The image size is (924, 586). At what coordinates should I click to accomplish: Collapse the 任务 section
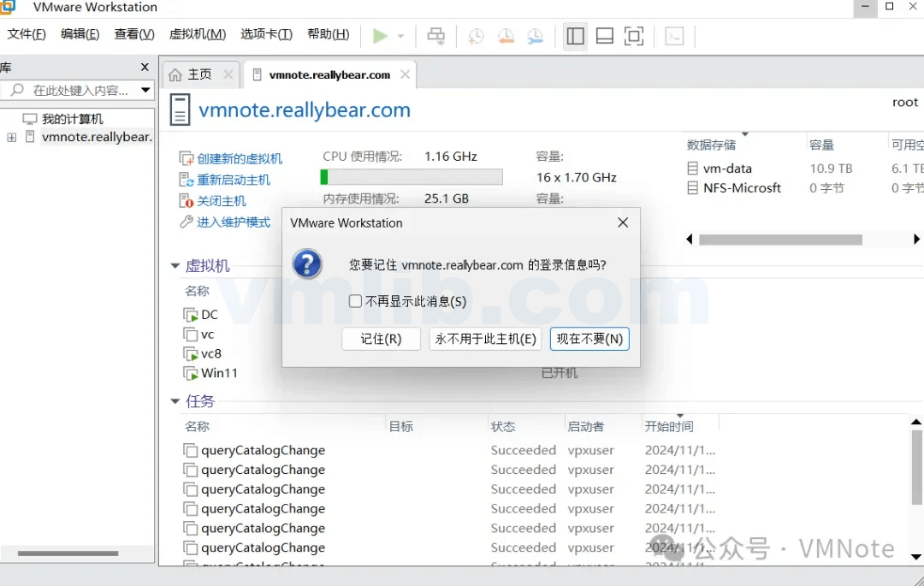175,401
